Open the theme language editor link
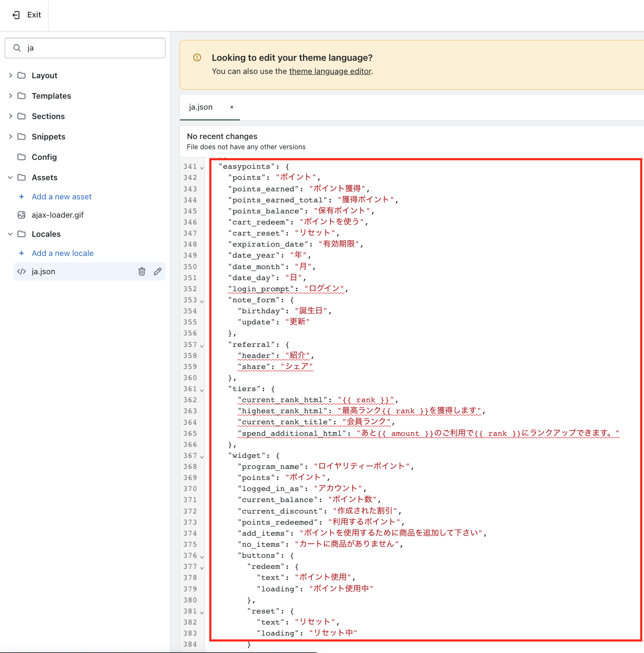Viewport: 644px width, 653px height. 330,71
